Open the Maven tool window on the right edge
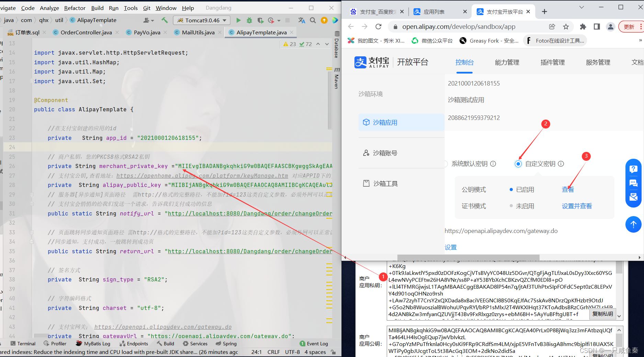Screen dimensions: 644x357 [337, 78]
